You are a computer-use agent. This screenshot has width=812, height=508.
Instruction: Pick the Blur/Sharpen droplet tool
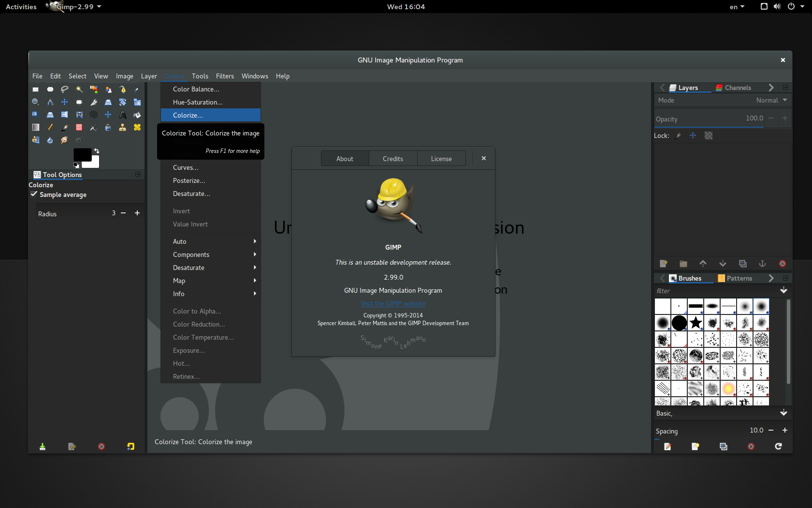click(x=50, y=140)
